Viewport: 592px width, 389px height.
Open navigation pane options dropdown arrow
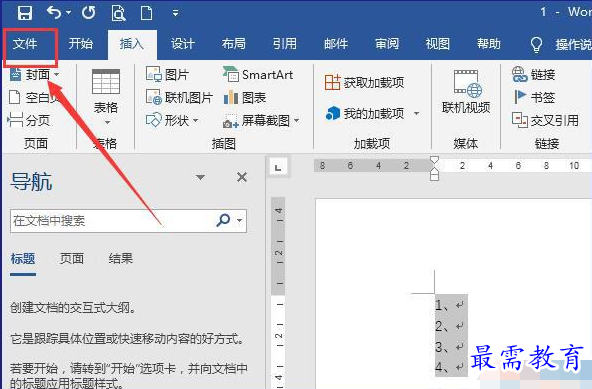coord(200,177)
